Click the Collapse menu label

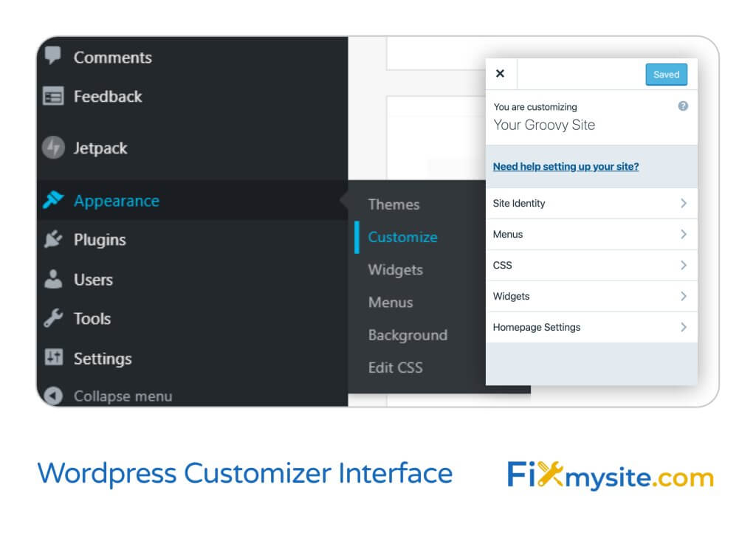click(x=123, y=396)
